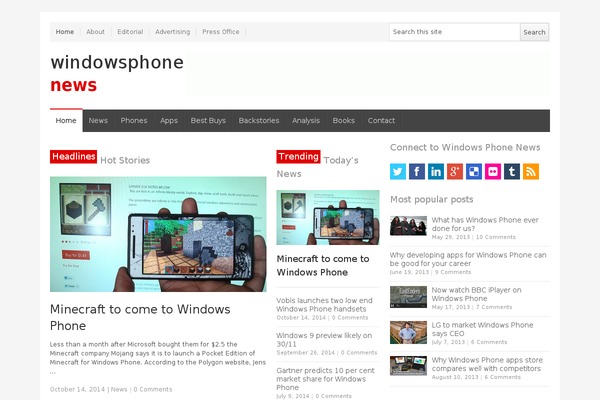Viewport: 600px width, 400px height.
Task: Open the Flickr social icon
Action: pyautogui.click(x=493, y=171)
